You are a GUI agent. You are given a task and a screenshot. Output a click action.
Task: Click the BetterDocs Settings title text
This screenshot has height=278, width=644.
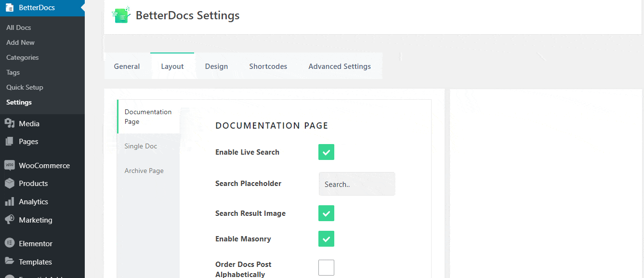click(x=187, y=15)
